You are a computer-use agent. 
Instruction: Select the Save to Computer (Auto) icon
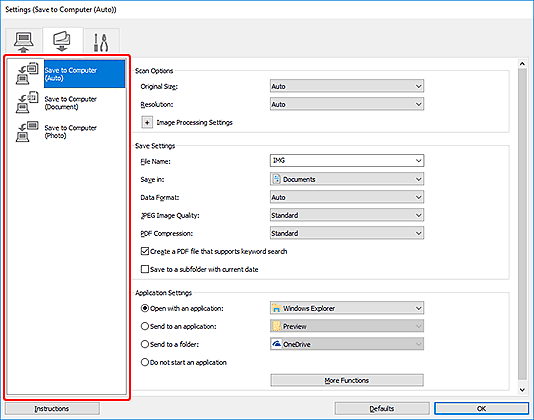click(27, 73)
